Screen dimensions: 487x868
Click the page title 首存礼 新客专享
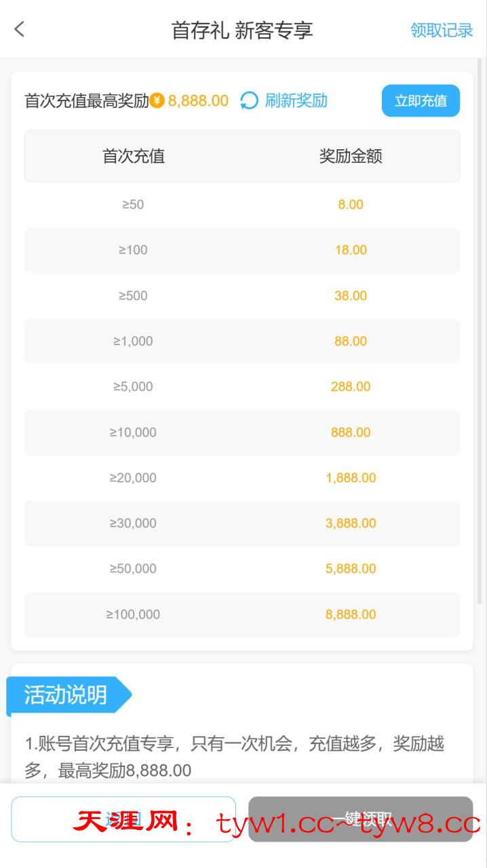242,31
